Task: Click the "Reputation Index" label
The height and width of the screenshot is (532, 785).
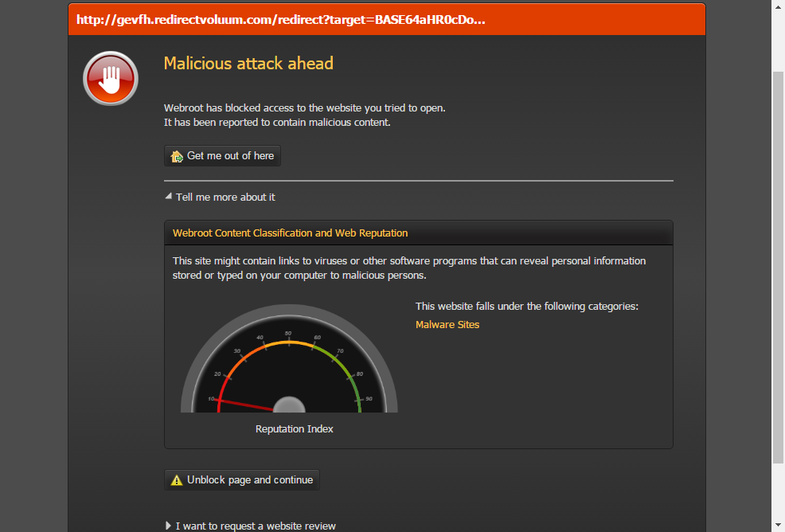Action: click(294, 429)
